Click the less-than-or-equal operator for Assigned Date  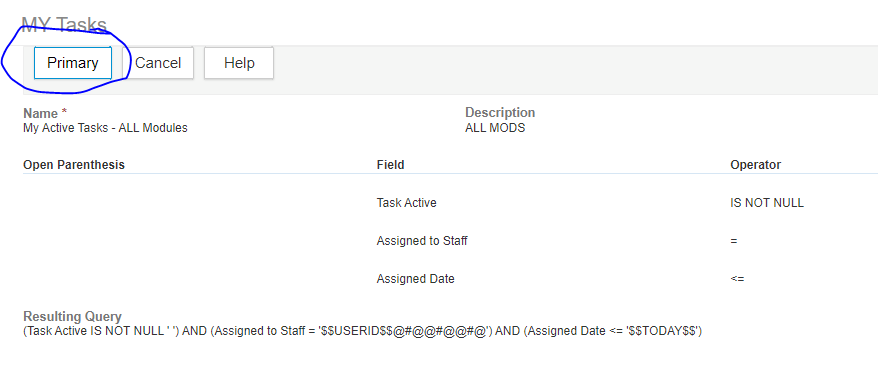point(737,279)
